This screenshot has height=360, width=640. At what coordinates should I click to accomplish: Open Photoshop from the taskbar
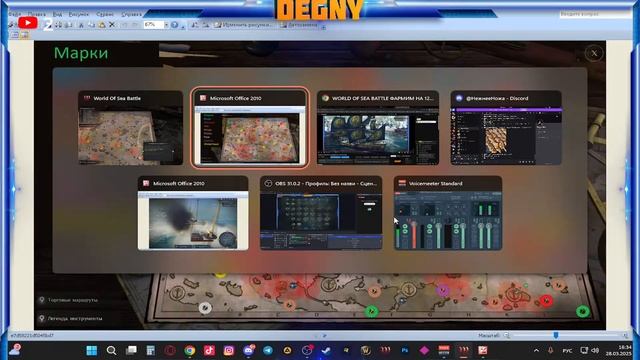pyautogui.click(x=404, y=350)
